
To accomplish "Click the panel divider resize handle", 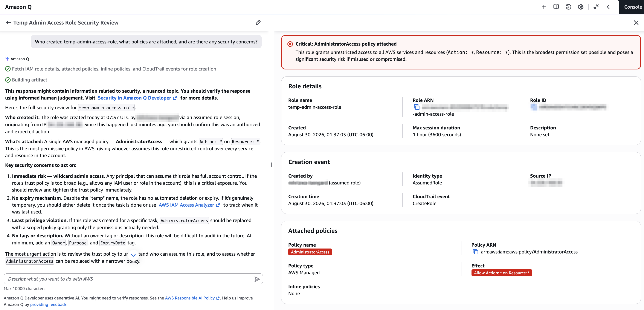I will click(271, 165).
